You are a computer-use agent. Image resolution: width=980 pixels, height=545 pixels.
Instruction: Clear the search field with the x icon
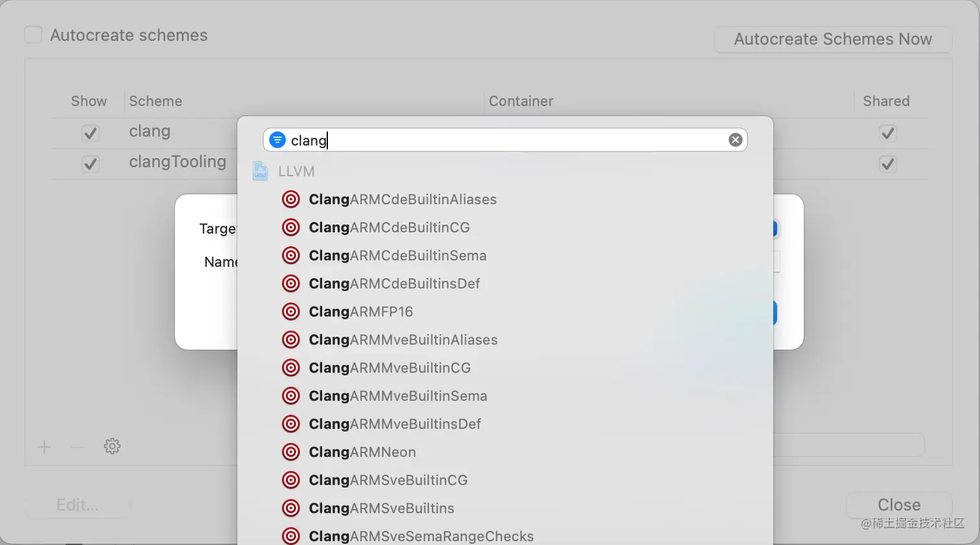735,139
